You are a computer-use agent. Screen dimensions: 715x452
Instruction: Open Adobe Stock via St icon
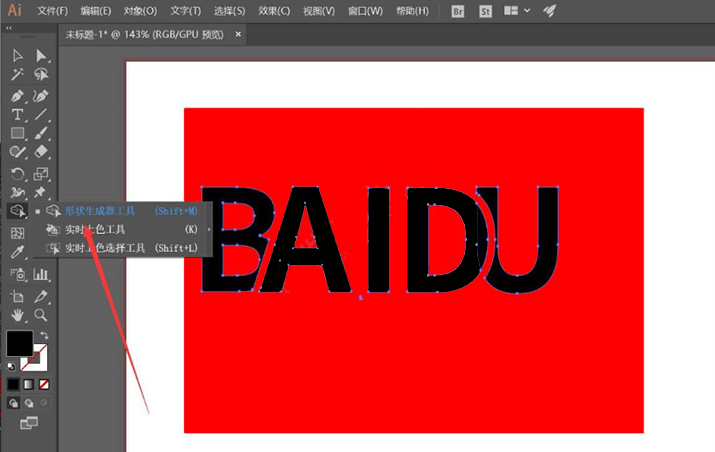tap(485, 11)
